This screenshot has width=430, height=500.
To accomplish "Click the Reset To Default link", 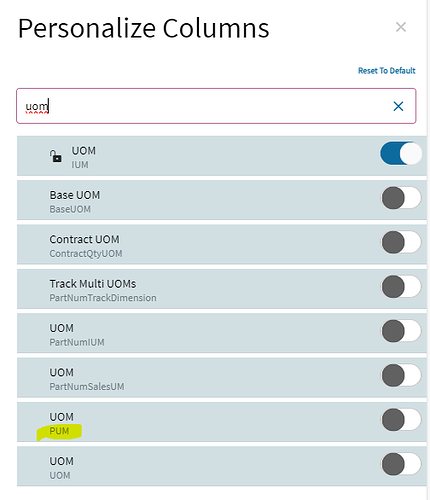I will pyautogui.click(x=387, y=71).
